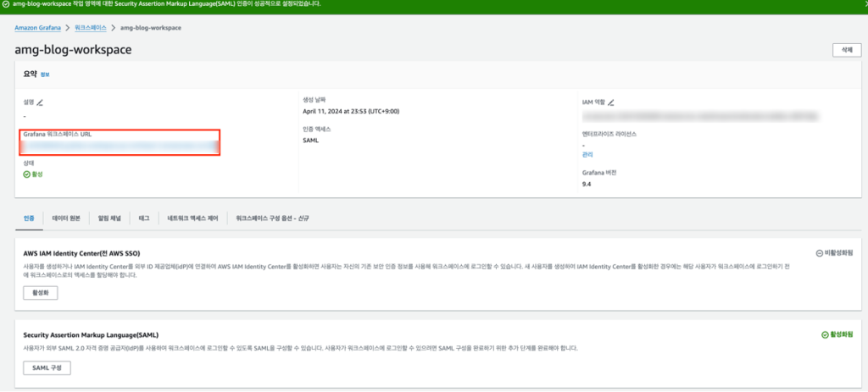Screen dimensions: 868x392
Task: Click the blurred IAM role value
Action: [x=701, y=116]
